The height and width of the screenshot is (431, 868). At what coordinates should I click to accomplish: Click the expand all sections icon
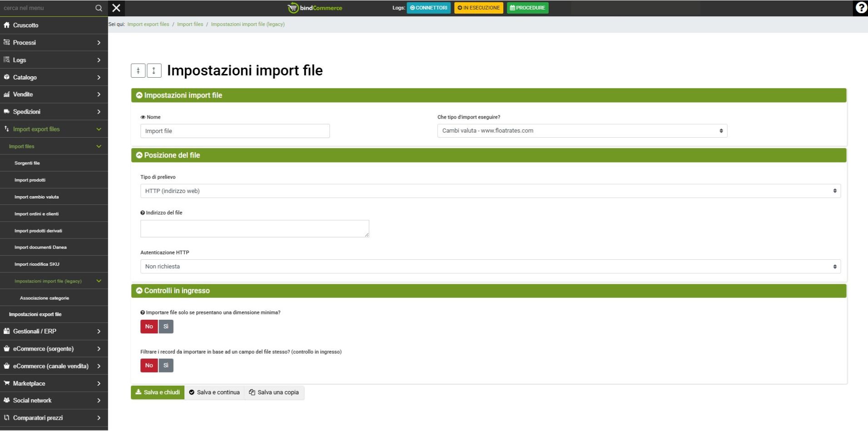pyautogui.click(x=154, y=71)
